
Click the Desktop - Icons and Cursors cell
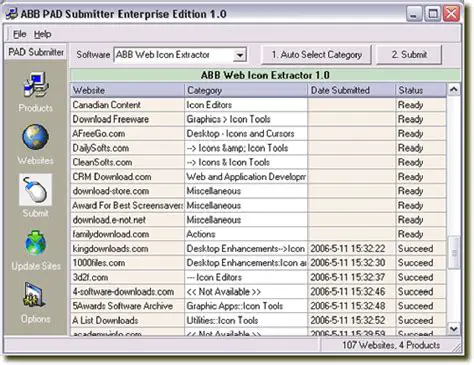coord(246,134)
